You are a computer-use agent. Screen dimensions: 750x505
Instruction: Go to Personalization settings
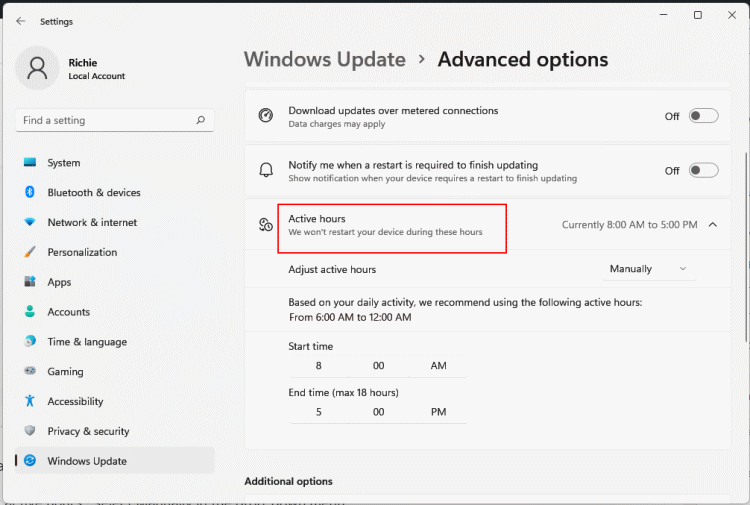115,252
